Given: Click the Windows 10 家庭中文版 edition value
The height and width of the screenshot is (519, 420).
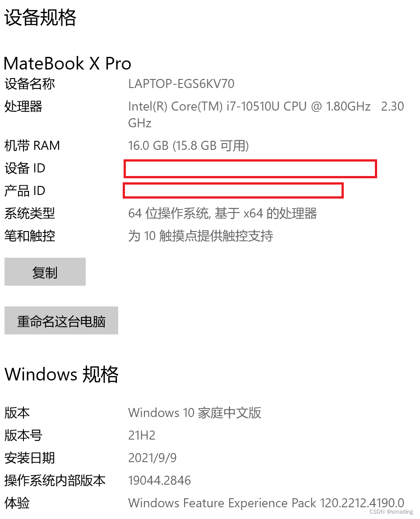Looking at the screenshot, I should point(194,413).
